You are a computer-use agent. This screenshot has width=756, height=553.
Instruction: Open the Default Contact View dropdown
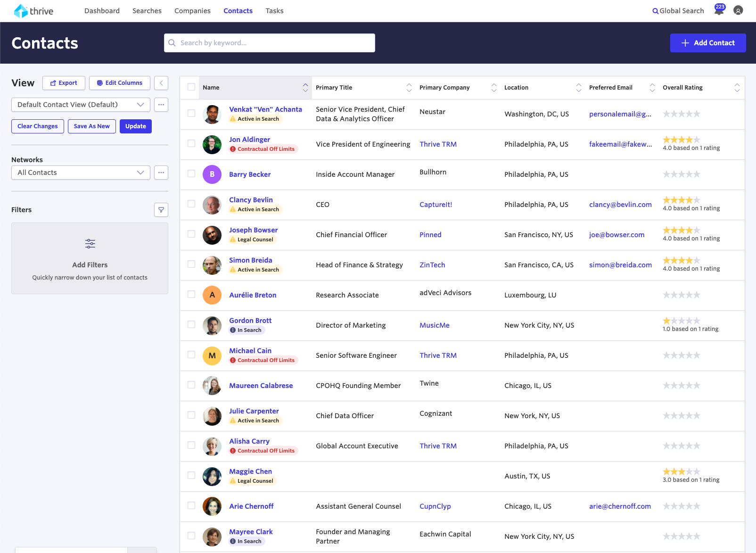81,105
